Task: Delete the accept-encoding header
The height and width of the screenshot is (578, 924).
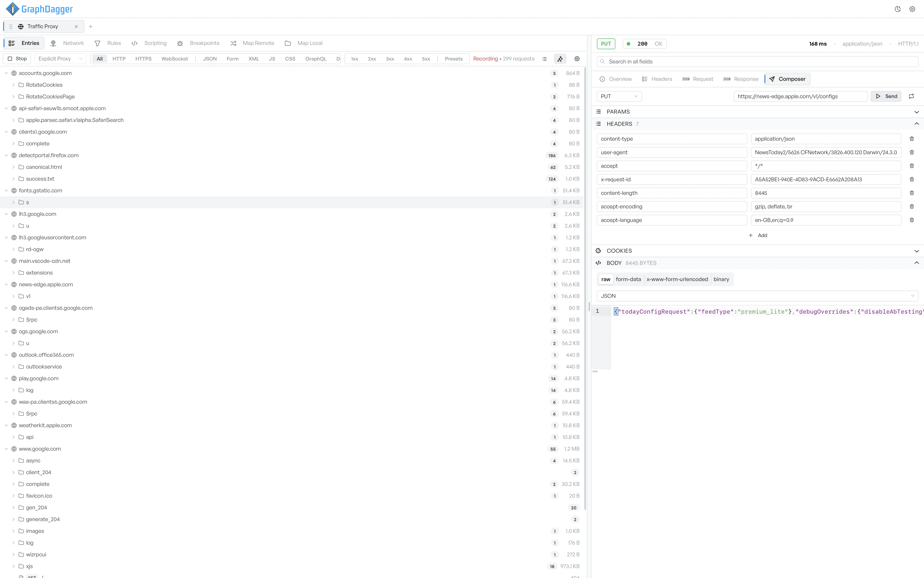Action: click(912, 206)
